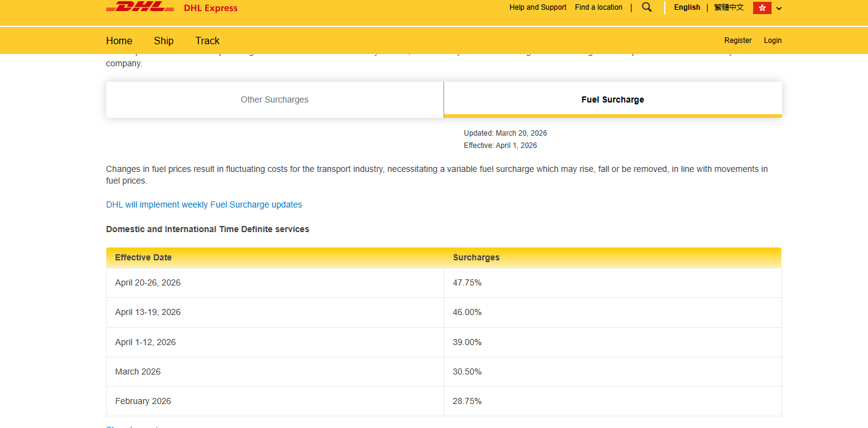Select Ship from the navigation bar
This screenshot has height=428, width=868.
click(x=163, y=41)
